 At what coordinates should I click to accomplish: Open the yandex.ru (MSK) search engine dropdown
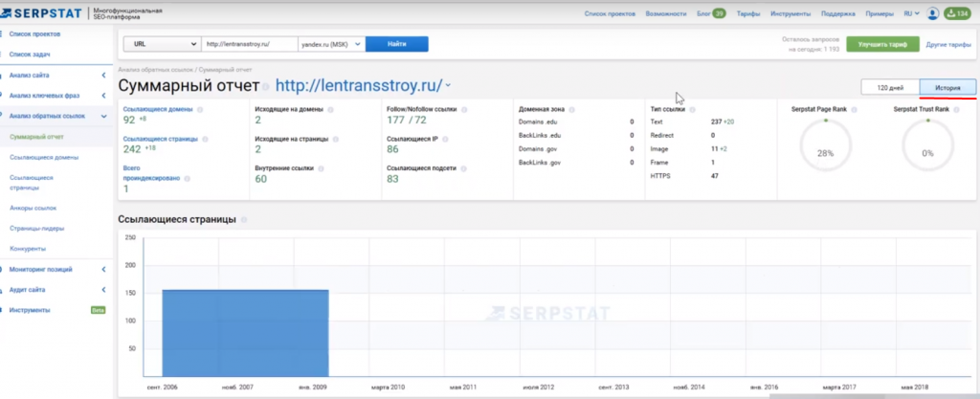331,44
